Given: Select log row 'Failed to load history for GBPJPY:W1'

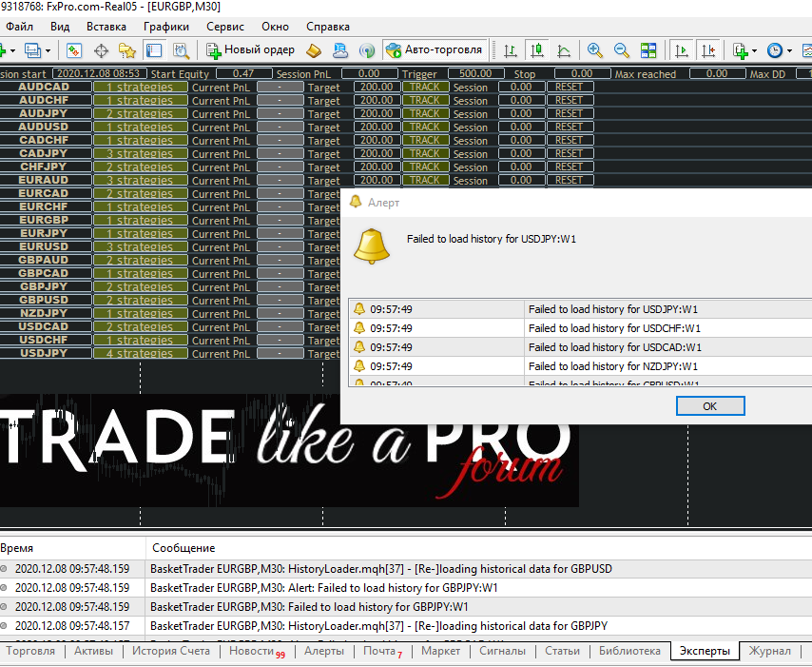Looking at the screenshot, I should (x=406, y=607).
